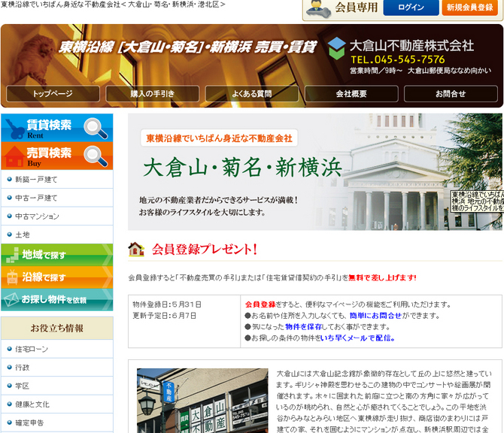Click the 物件を保存 link
The width and height of the screenshot is (504, 433).
[x=303, y=327]
